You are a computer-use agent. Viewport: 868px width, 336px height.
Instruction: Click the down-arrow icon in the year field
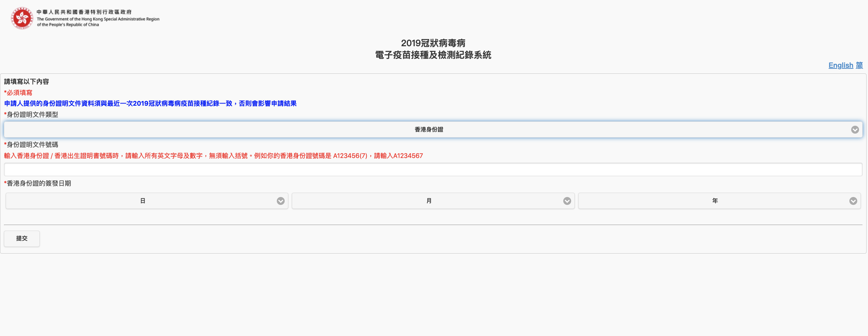(853, 201)
